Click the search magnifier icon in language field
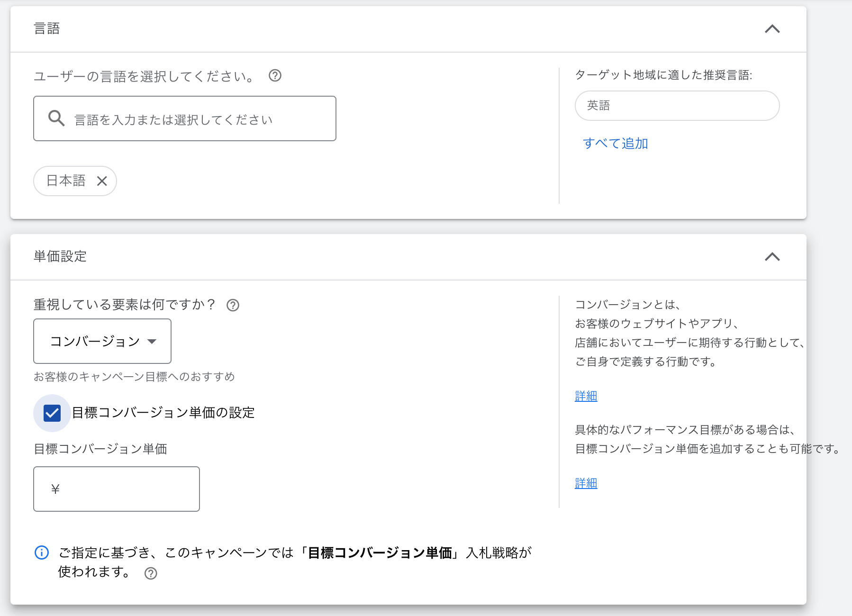 pos(56,118)
